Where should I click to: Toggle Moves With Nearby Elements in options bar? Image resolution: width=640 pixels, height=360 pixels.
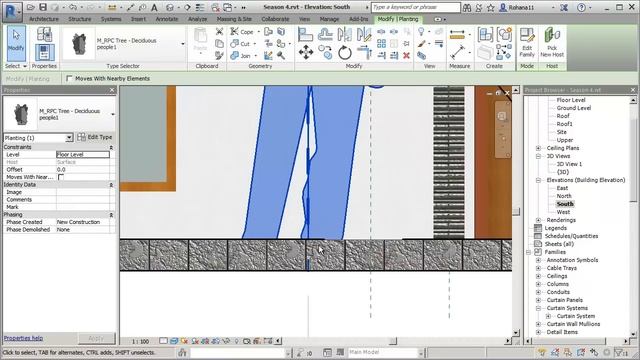69,78
